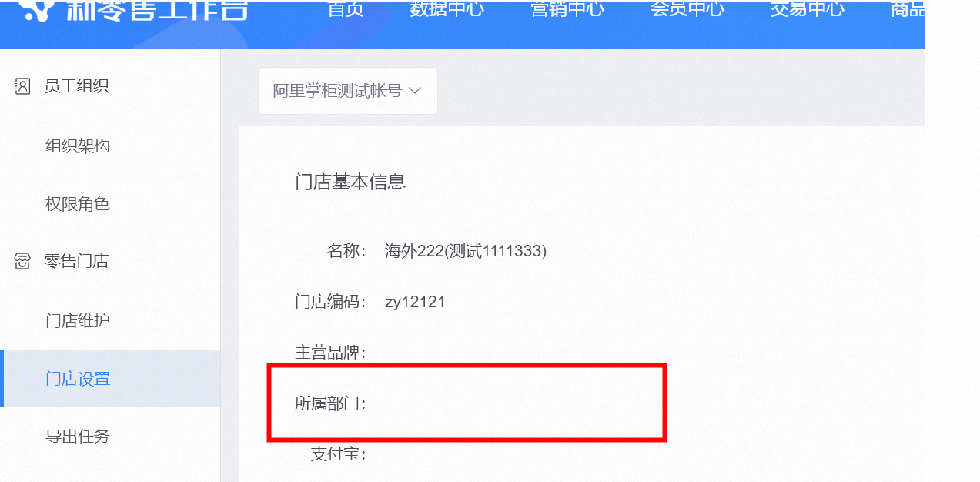Open the 阿里掌柜测试帐号 account dropdown
This screenshot has width=980, height=482.
coord(348,91)
